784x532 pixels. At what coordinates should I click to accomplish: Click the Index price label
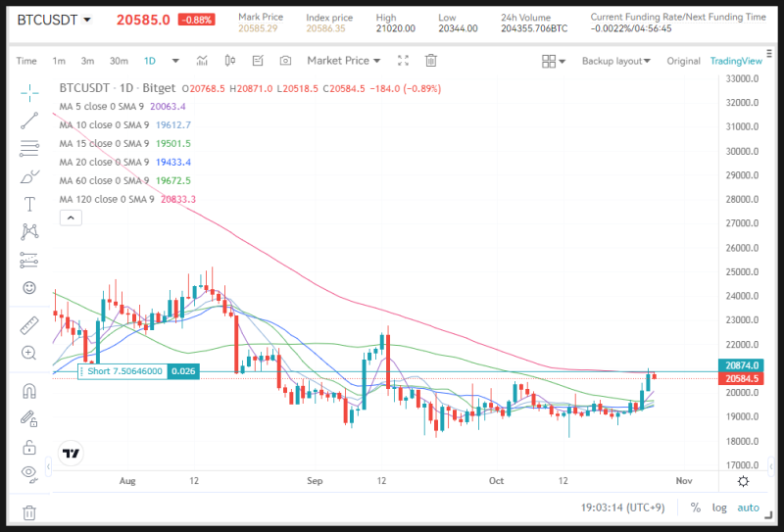[329, 18]
